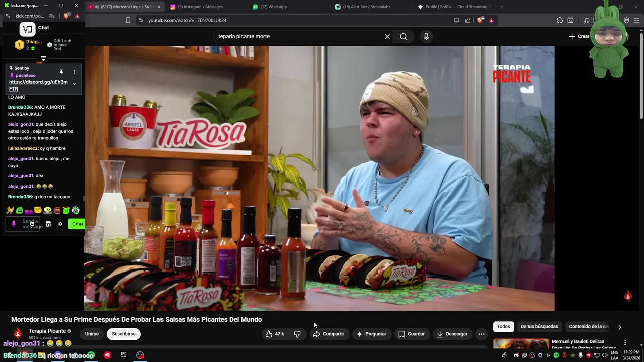The image size is (644, 362).
Task: Focus the YouTube search input field
Action: click(x=299, y=36)
